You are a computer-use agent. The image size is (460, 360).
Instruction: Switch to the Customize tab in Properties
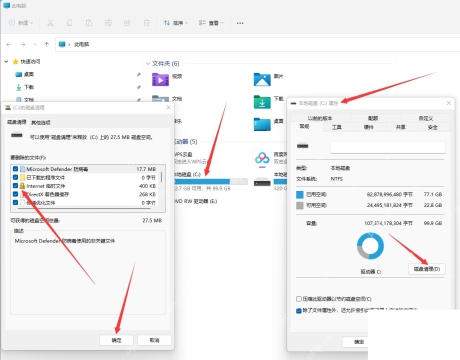pos(426,118)
